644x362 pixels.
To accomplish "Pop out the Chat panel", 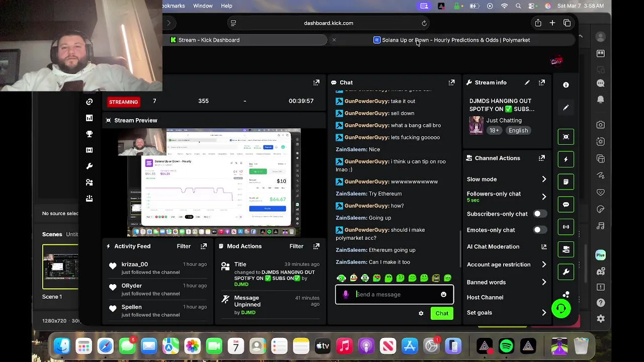I will click(451, 82).
